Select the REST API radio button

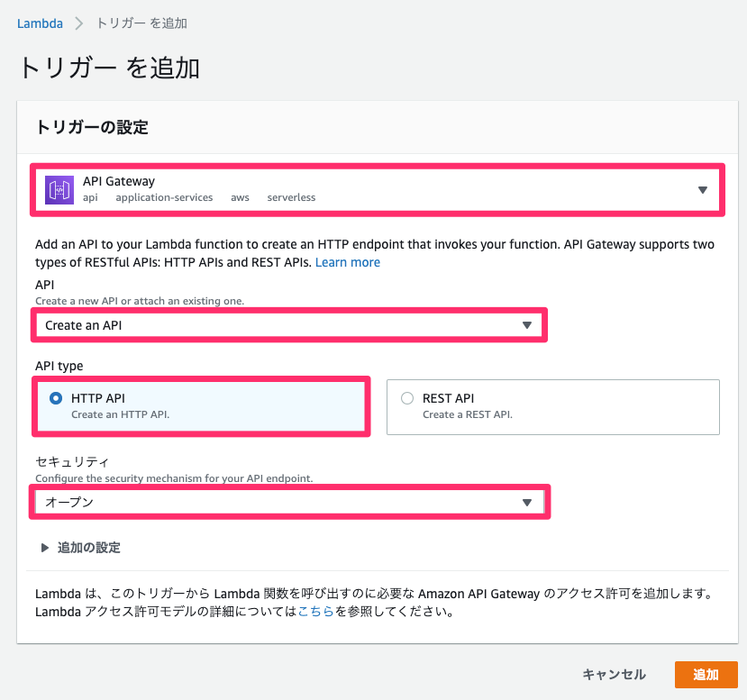406,397
